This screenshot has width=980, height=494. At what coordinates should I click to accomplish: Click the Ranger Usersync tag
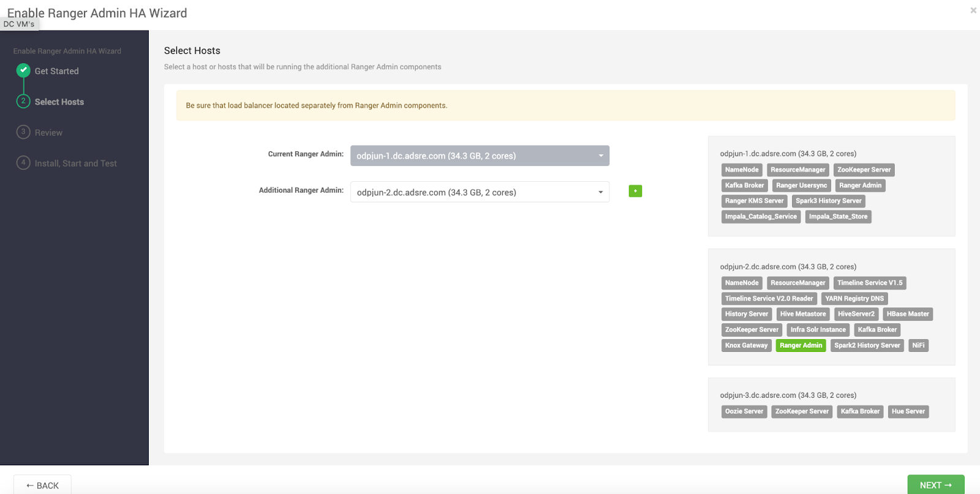801,185
